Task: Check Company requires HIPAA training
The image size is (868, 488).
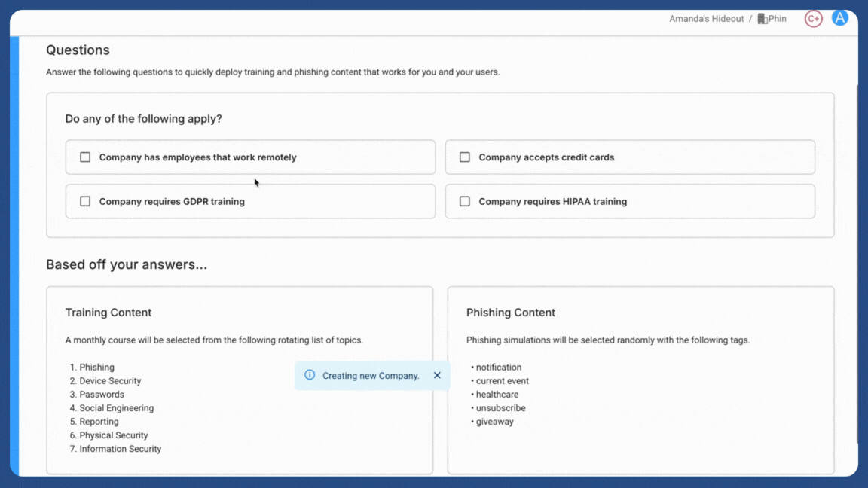Action: pos(465,201)
